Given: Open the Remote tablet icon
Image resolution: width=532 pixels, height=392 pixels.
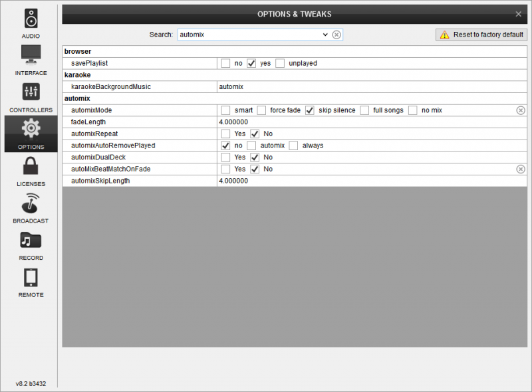Looking at the screenshot, I should tap(31, 278).
